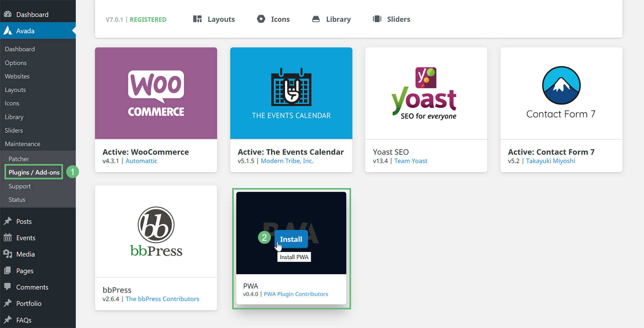Click the Library tray icon in top bar
Screen dimensions: 644x328
click(316, 19)
